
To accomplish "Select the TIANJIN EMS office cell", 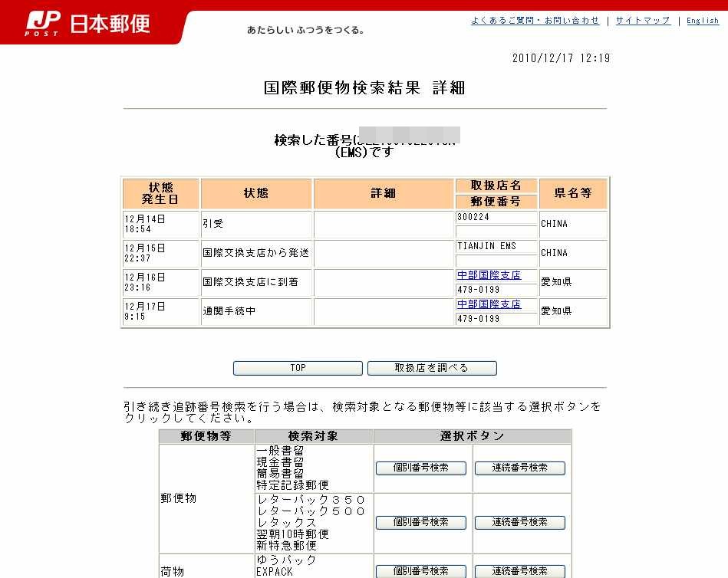I will (x=496, y=246).
